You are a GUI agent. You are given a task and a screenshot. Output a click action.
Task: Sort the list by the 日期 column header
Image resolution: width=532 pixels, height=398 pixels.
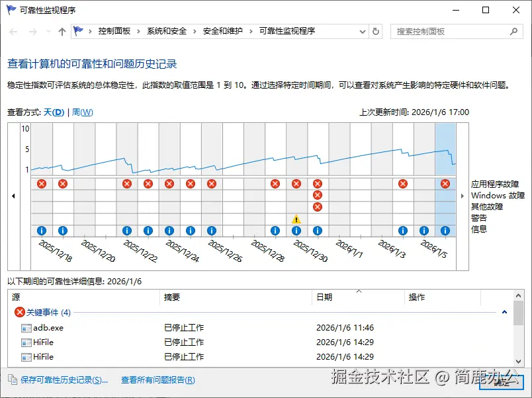(x=358, y=298)
